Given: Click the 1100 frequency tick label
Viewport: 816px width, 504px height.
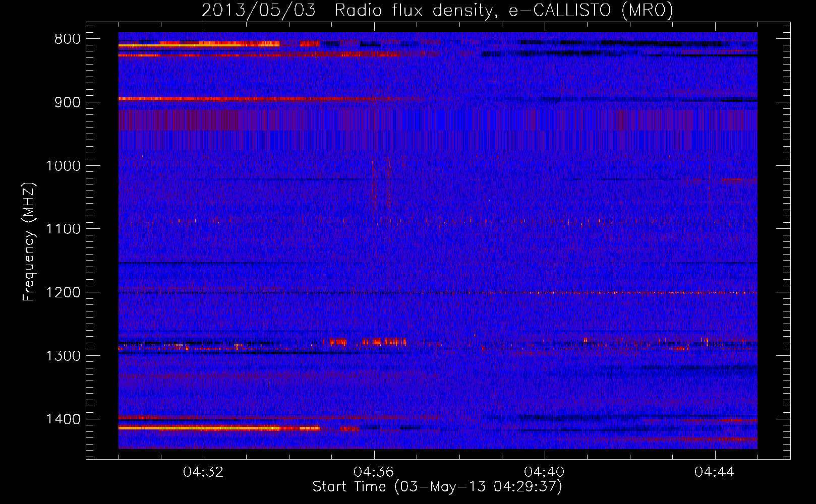Looking at the screenshot, I should pyautogui.click(x=63, y=229).
